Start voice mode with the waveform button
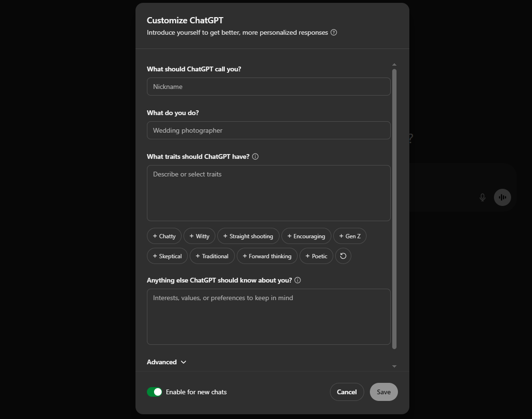Image resolution: width=532 pixels, height=419 pixels. point(503,197)
